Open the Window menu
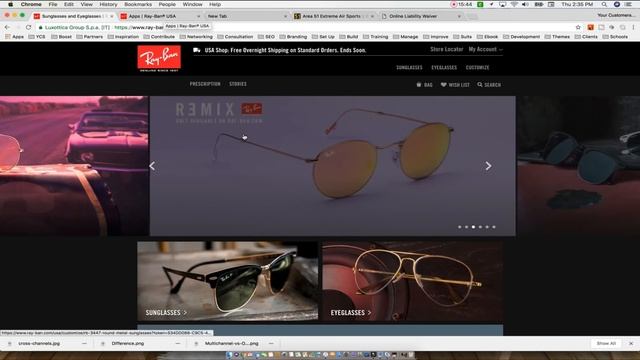The height and width of the screenshot is (360, 640). [x=192, y=4]
